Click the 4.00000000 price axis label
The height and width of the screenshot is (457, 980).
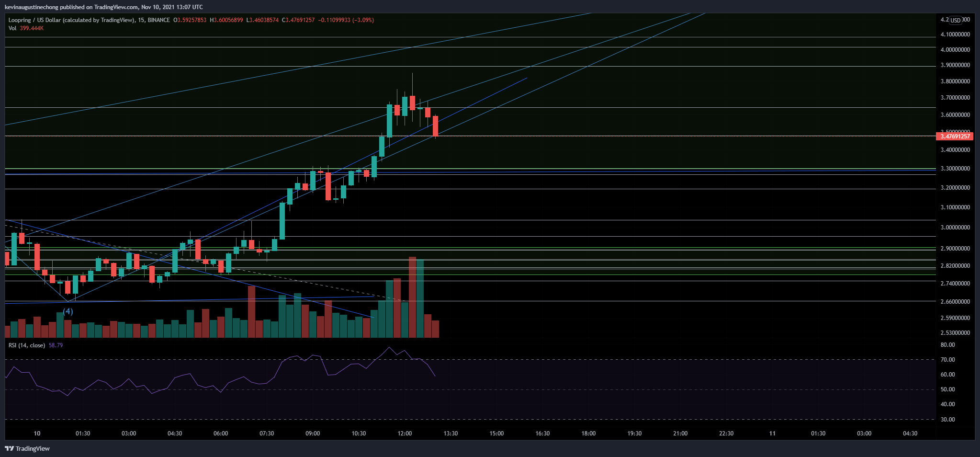click(x=955, y=50)
